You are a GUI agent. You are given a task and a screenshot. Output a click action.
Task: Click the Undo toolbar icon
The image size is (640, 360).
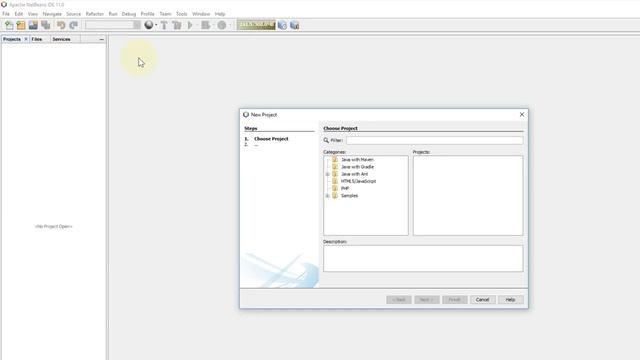pos(61,25)
